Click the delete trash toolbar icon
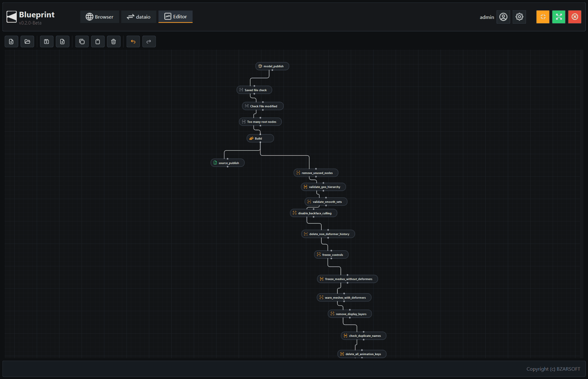Image resolution: width=588 pixels, height=379 pixels. [114, 42]
